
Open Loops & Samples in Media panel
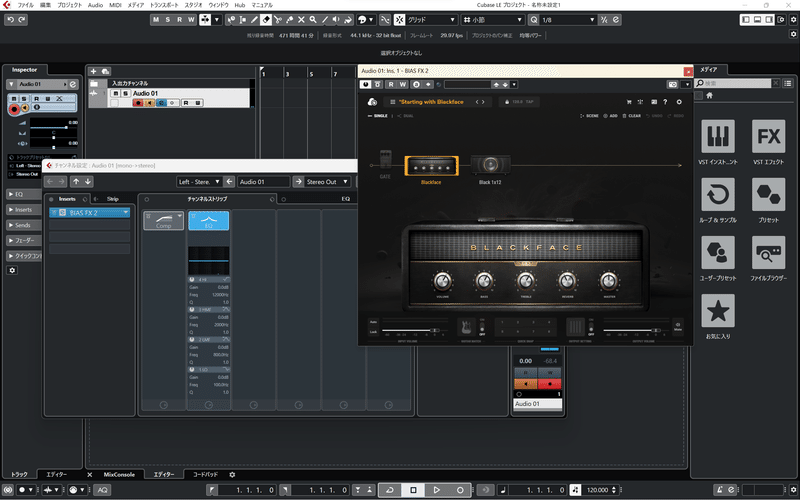tap(718, 194)
